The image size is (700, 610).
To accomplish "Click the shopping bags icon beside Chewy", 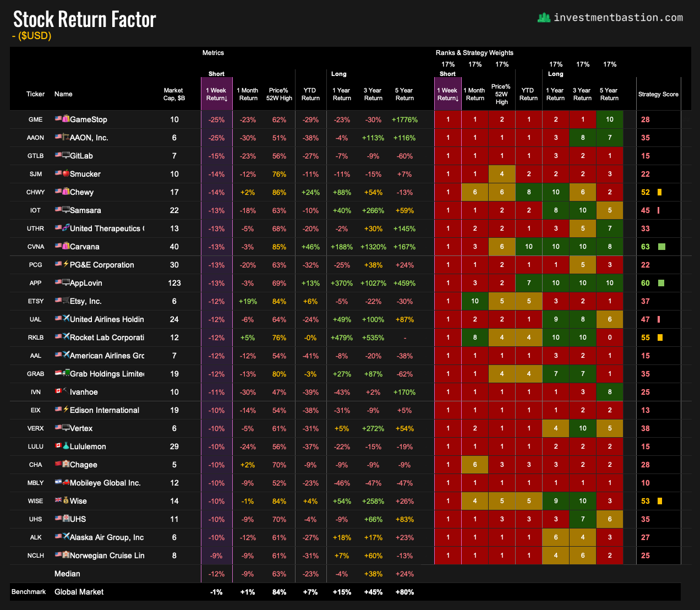I will [x=66, y=192].
